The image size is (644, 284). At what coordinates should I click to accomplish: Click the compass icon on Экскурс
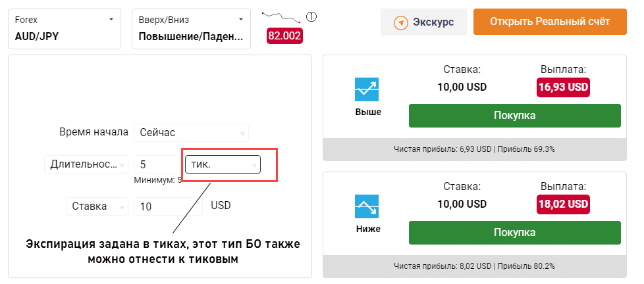point(401,22)
